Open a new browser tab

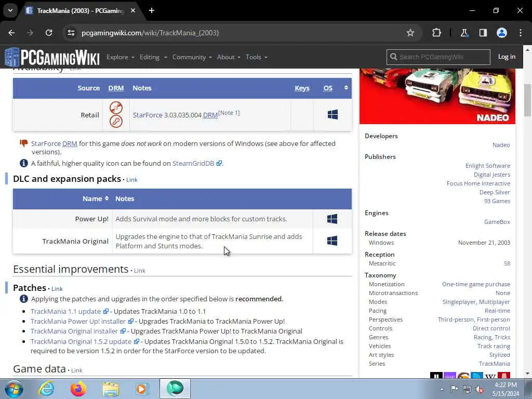coord(152,10)
